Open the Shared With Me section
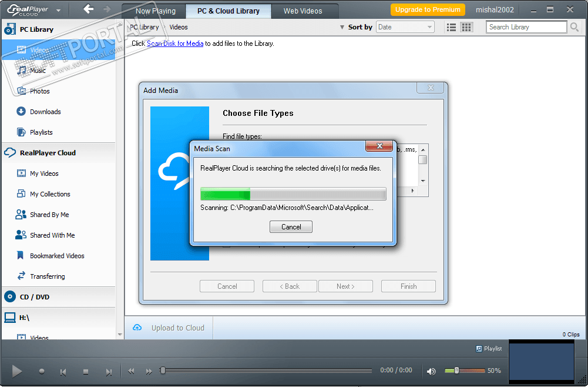This screenshot has height=387, width=588. [52, 235]
